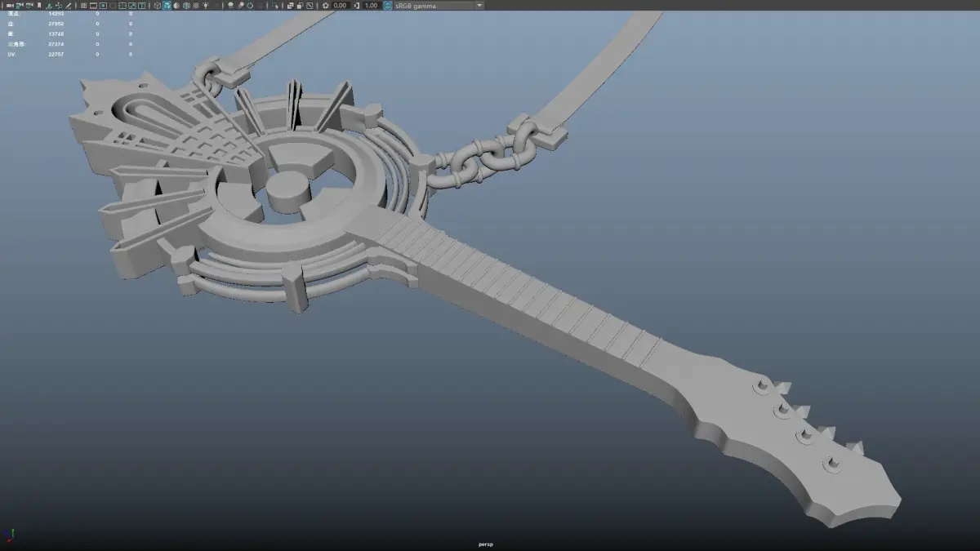
Task: Toggle the viewport Grid display
Action: pos(83,5)
